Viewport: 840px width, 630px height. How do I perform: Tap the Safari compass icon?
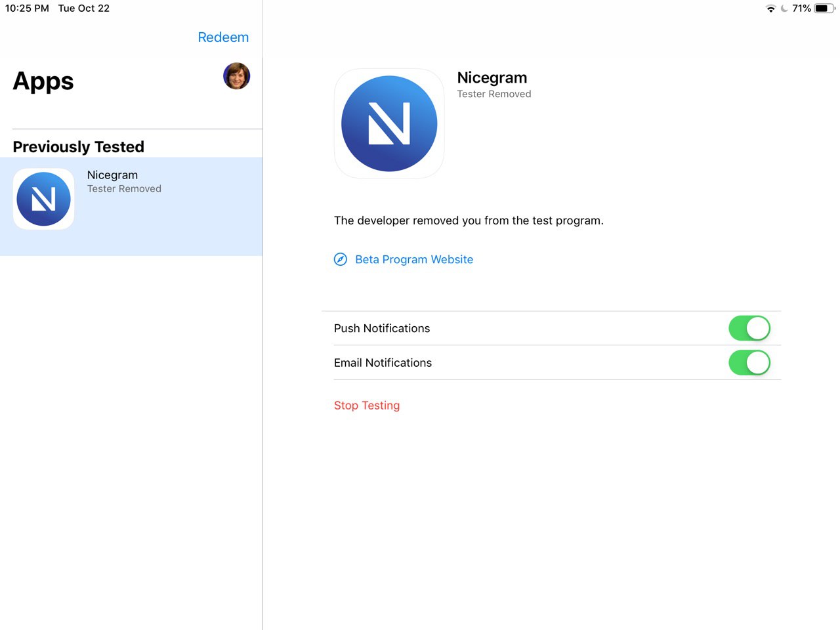tap(341, 259)
